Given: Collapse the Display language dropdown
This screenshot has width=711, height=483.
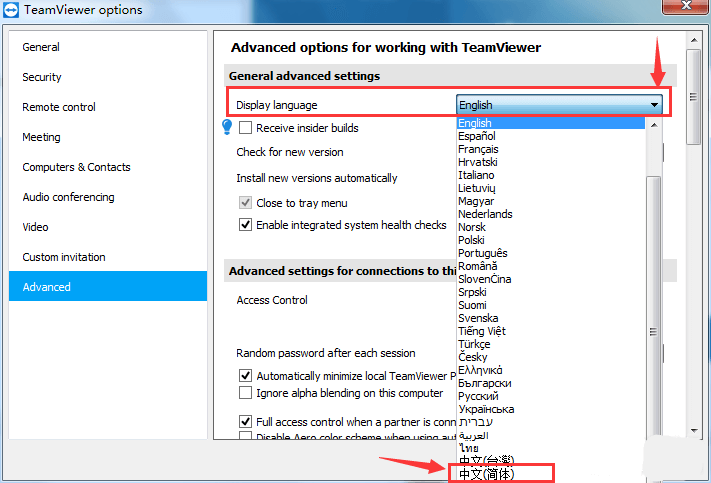Looking at the screenshot, I should click(559, 105).
